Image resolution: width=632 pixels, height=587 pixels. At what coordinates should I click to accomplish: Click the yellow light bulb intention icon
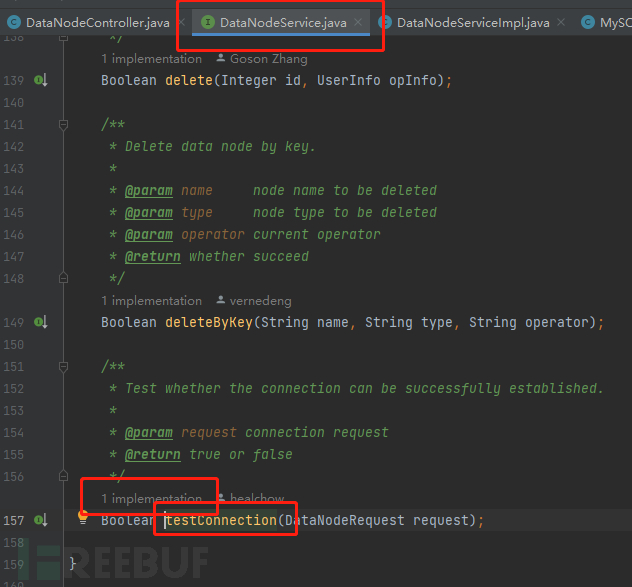tap(84, 517)
